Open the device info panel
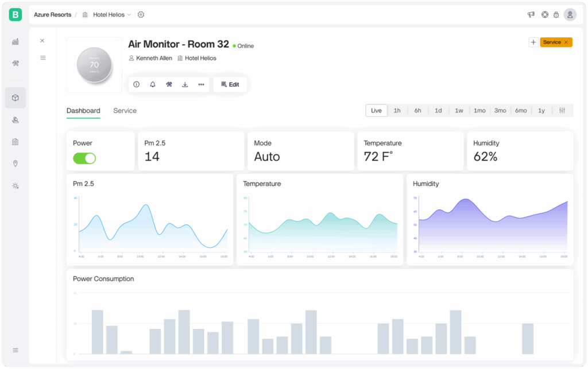This screenshot has height=369, width=588. pyautogui.click(x=136, y=84)
